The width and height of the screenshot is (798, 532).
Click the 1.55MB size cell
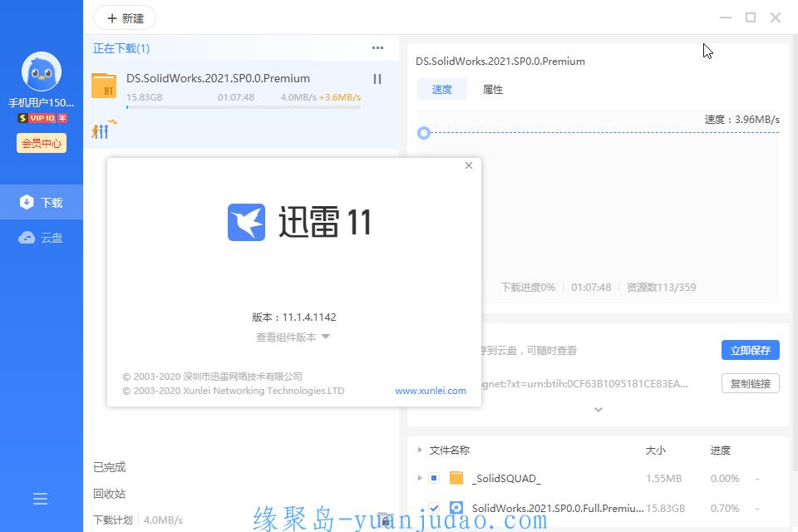point(663,478)
